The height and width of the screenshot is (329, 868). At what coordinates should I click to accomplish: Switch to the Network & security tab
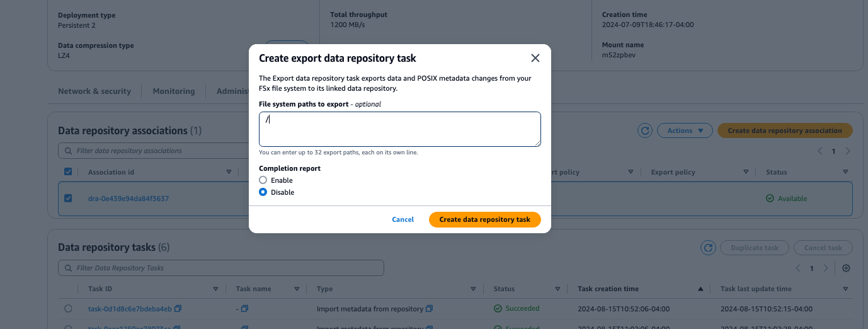tap(94, 91)
